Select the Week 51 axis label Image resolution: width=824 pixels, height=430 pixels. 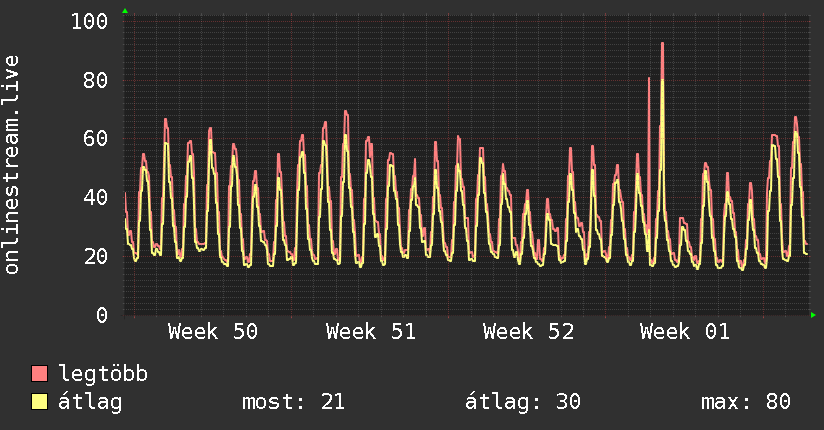point(370,332)
